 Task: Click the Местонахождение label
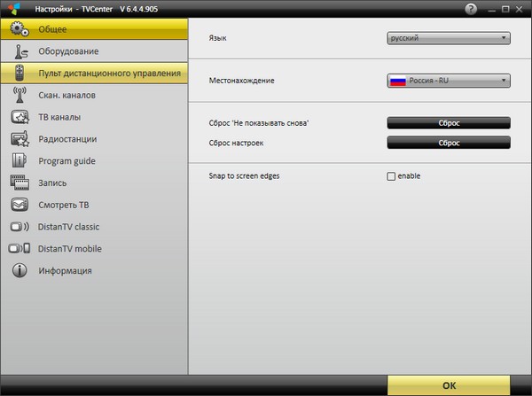pyautogui.click(x=241, y=81)
